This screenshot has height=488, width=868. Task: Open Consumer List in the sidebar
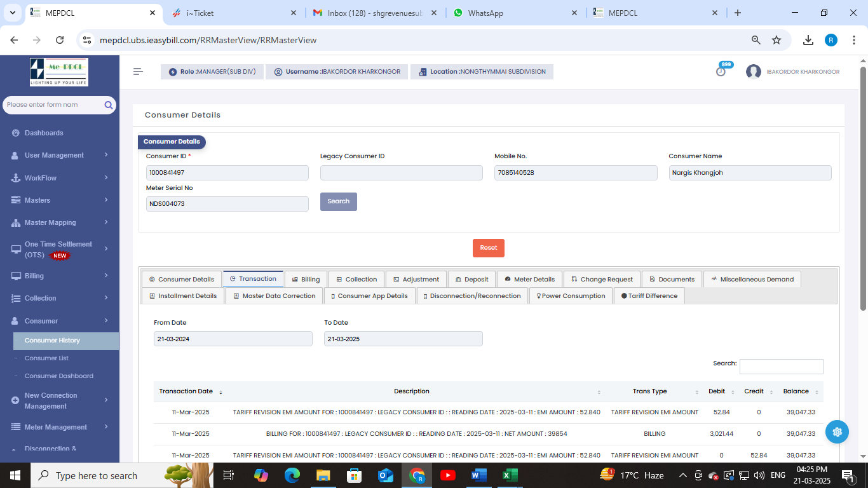[x=46, y=358]
